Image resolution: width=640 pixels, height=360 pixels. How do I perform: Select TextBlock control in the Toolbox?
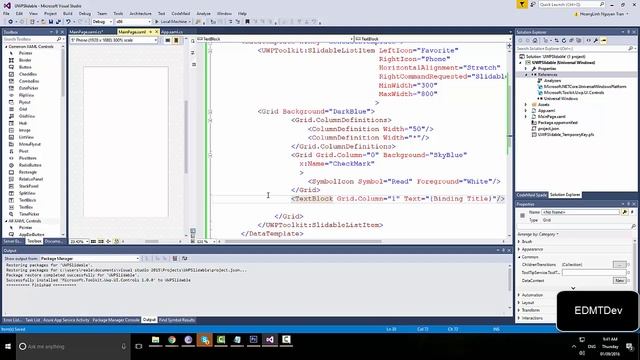click(x=27, y=200)
